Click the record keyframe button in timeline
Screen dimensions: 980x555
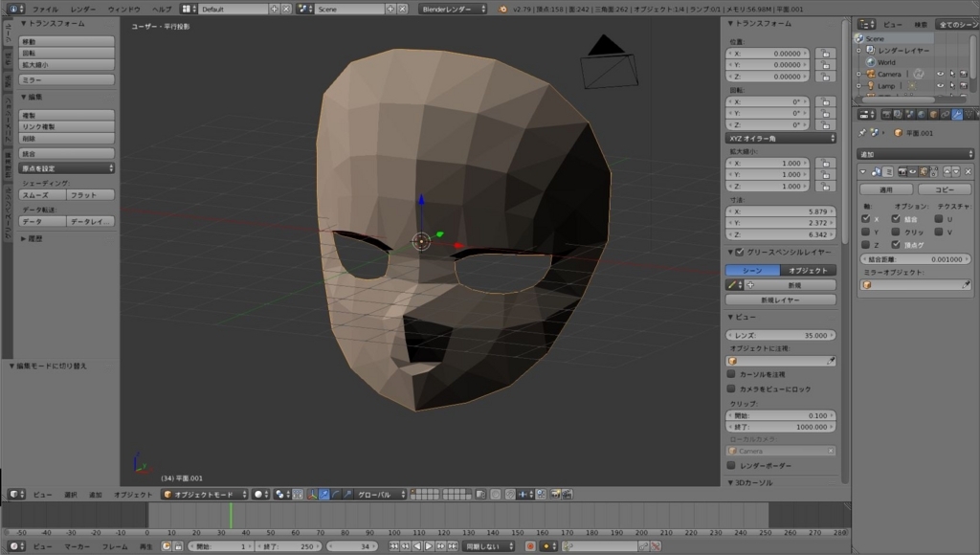pos(529,546)
